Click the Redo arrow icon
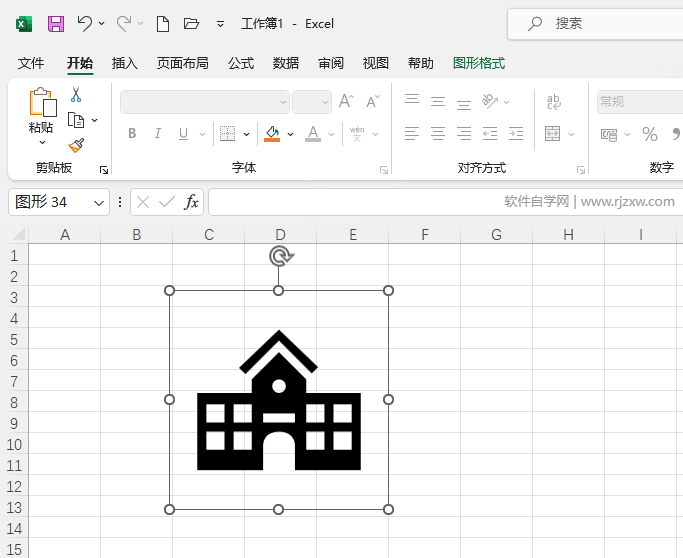This screenshot has width=683, height=558. click(x=124, y=24)
